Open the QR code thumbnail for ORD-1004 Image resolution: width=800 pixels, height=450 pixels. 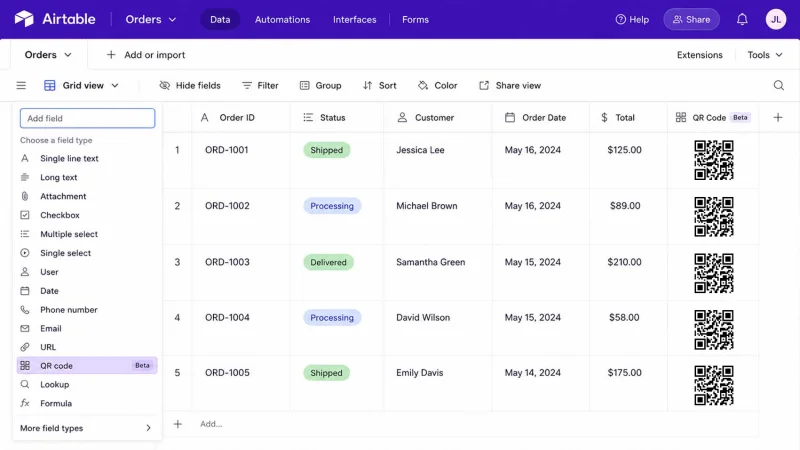pos(713,329)
